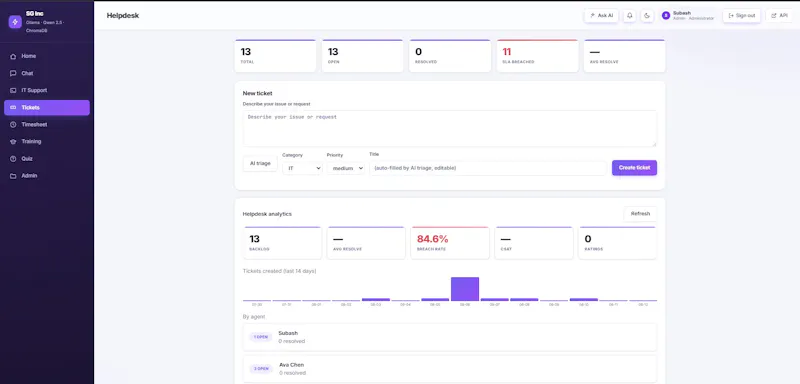Open the Category dropdown showing IT

(303, 168)
